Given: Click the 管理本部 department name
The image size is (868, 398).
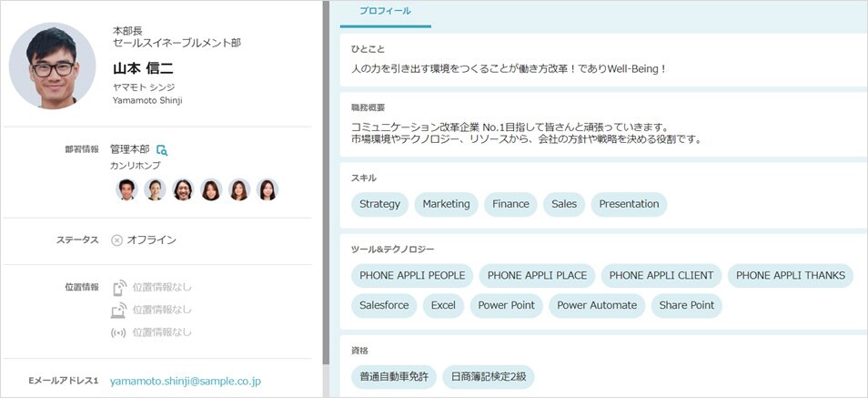Looking at the screenshot, I should [x=129, y=149].
